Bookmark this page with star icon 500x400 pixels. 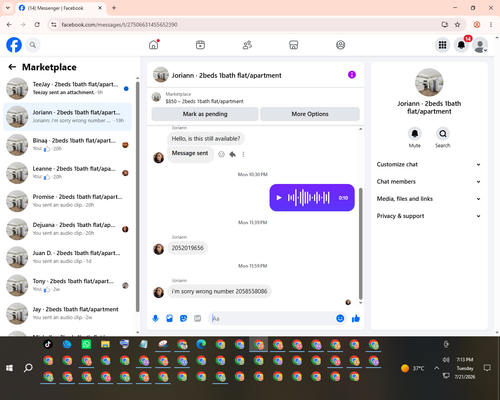click(457, 25)
